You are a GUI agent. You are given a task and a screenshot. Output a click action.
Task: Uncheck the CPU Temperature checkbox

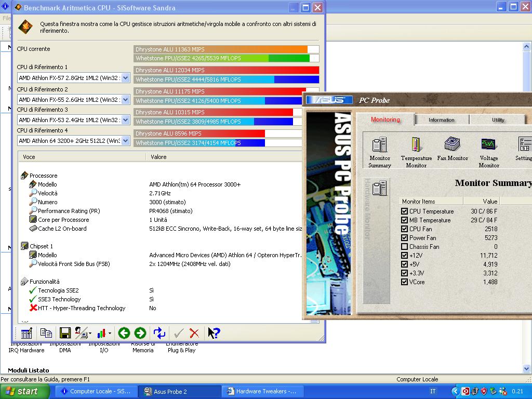tap(404, 211)
